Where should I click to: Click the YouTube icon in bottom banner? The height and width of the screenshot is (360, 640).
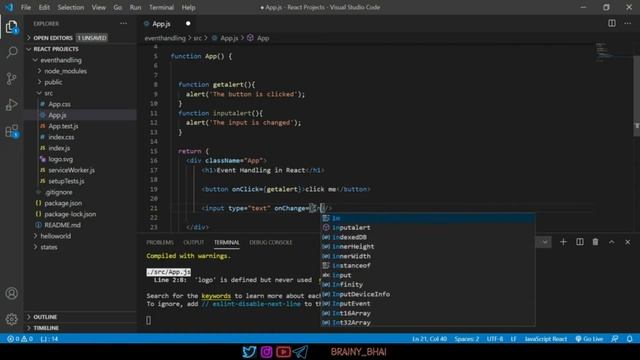click(x=283, y=352)
